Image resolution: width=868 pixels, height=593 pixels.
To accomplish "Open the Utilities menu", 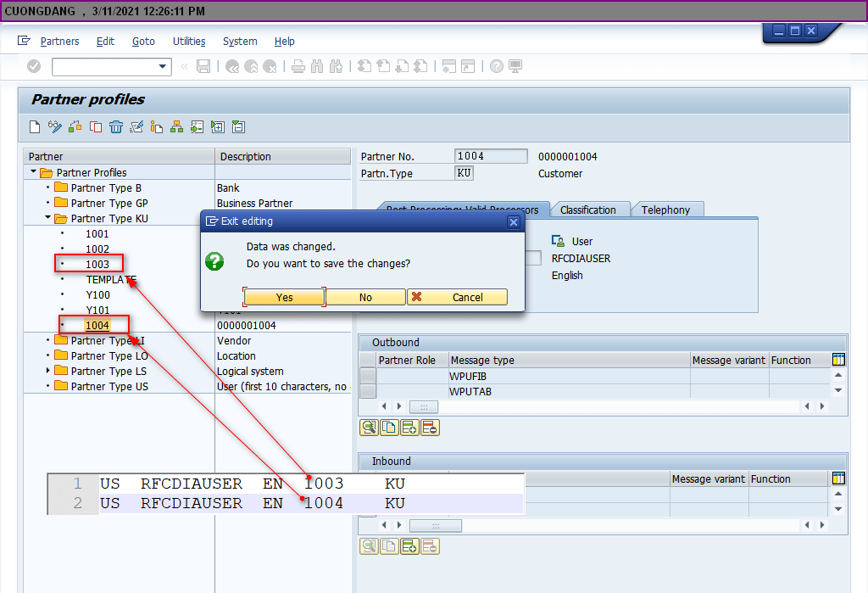I will [x=189, y=41].
